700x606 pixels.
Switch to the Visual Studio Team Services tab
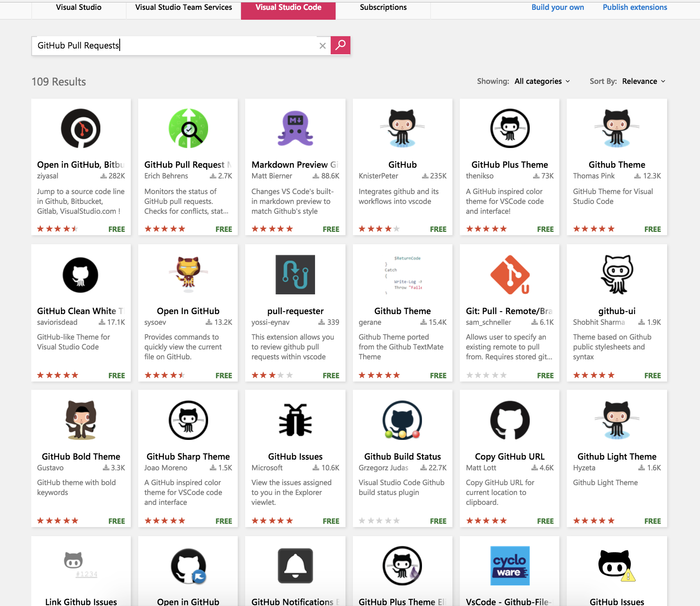[x=183, y=7]
